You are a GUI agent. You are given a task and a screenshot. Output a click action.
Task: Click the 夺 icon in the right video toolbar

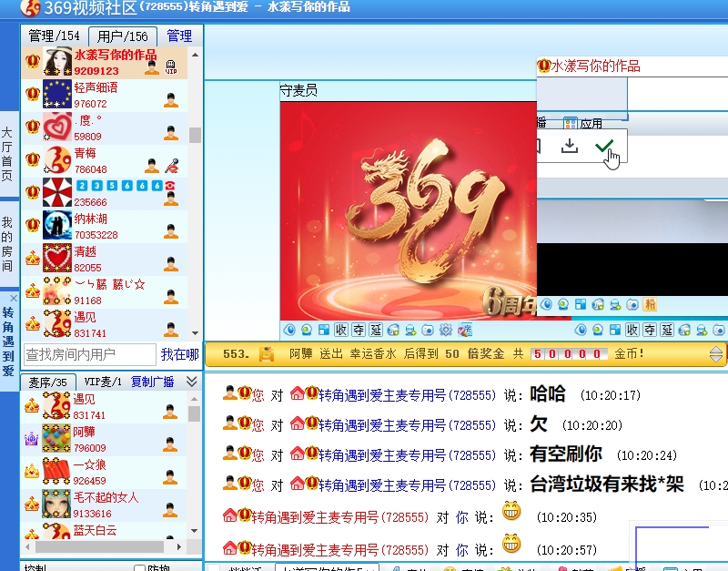650,330
